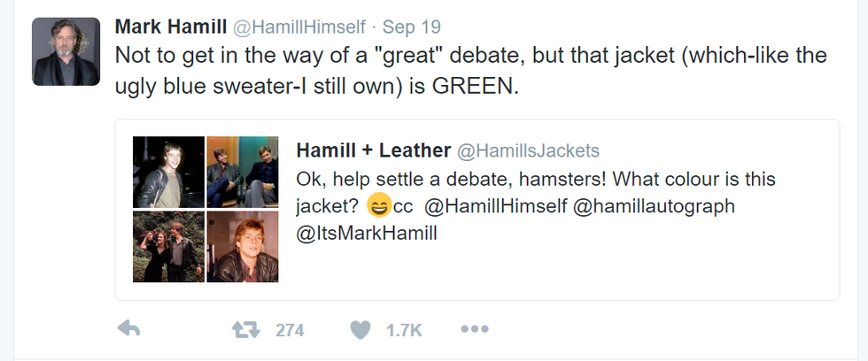The image size is (868, 361).
Task: Open the Hamill + Leather account name
Action: [373, 150]
